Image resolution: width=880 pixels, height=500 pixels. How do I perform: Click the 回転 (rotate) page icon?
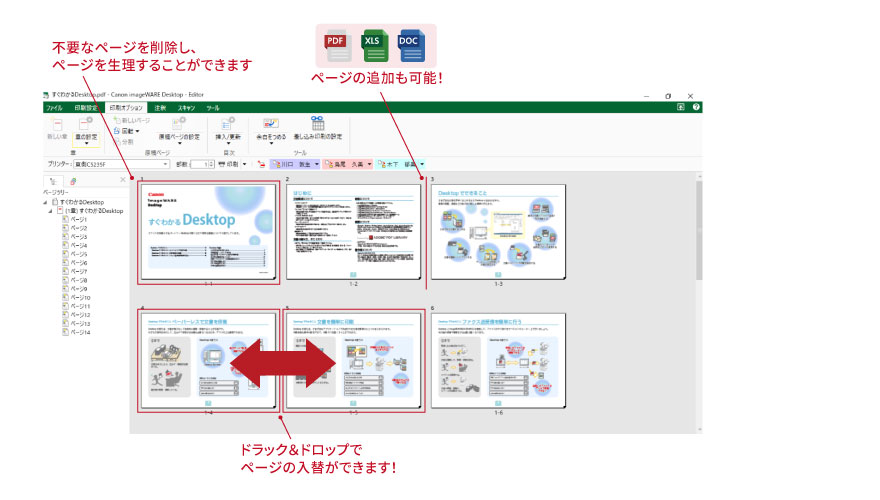[x=117, y=131]
